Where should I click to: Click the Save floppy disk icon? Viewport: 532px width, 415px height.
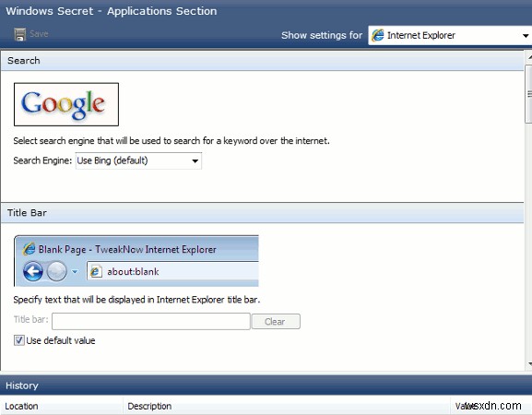(20, 34)
